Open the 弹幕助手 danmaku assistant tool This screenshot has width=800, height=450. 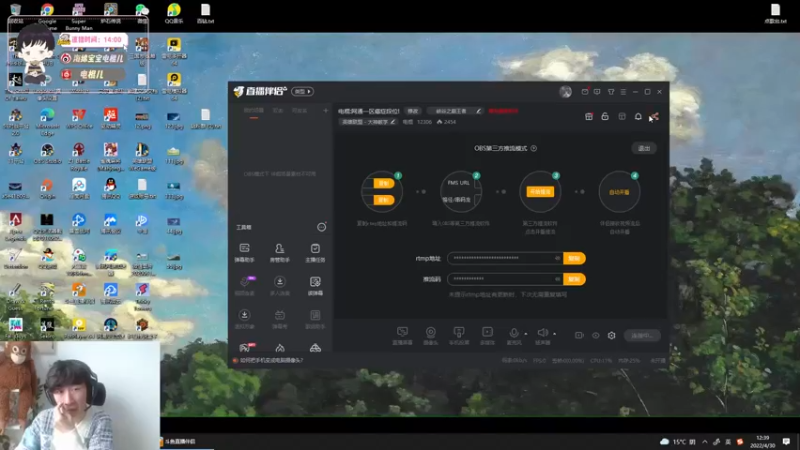(x=244, y=253)
